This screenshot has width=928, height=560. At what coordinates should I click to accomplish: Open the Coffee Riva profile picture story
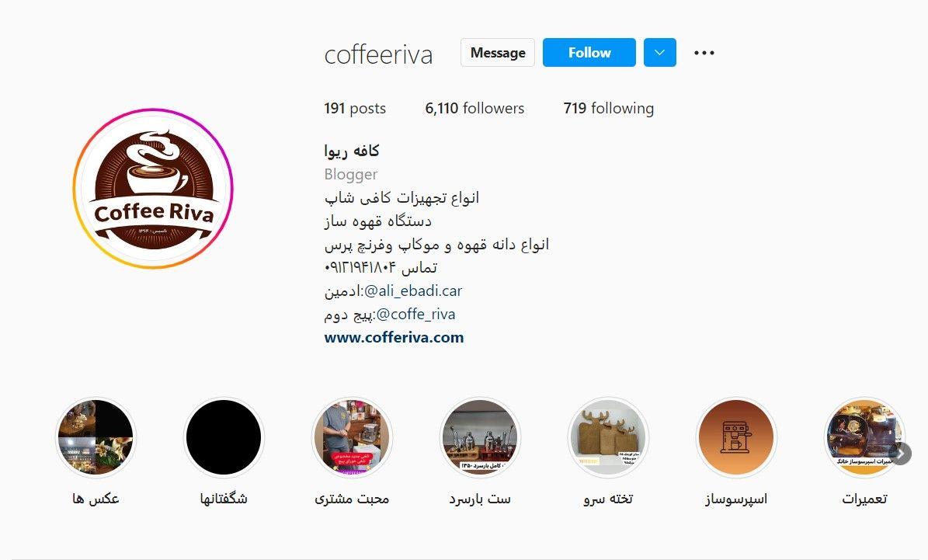153,189
